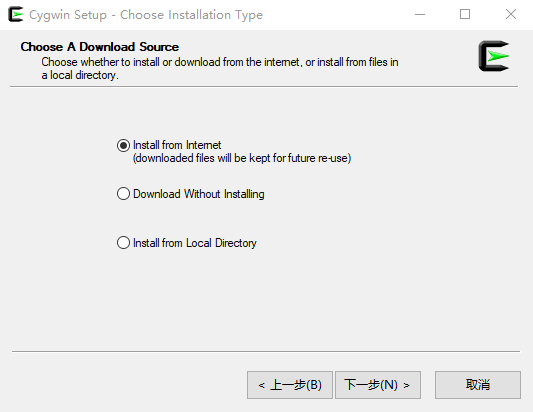Minimize the Cygwin Setup window
This screenshot has width=533, height=412.
tap(420, 14)
